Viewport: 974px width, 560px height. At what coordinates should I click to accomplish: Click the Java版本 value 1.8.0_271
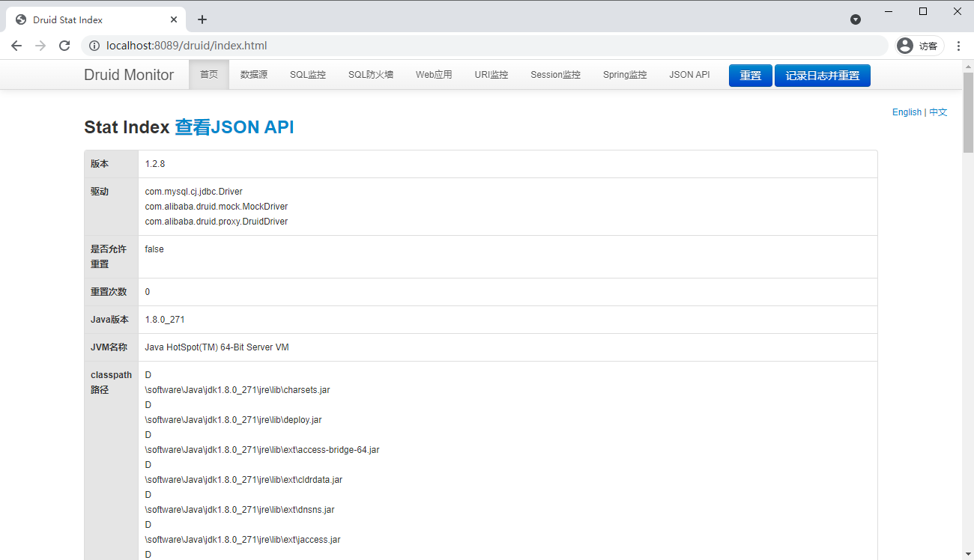coord(165,320)
